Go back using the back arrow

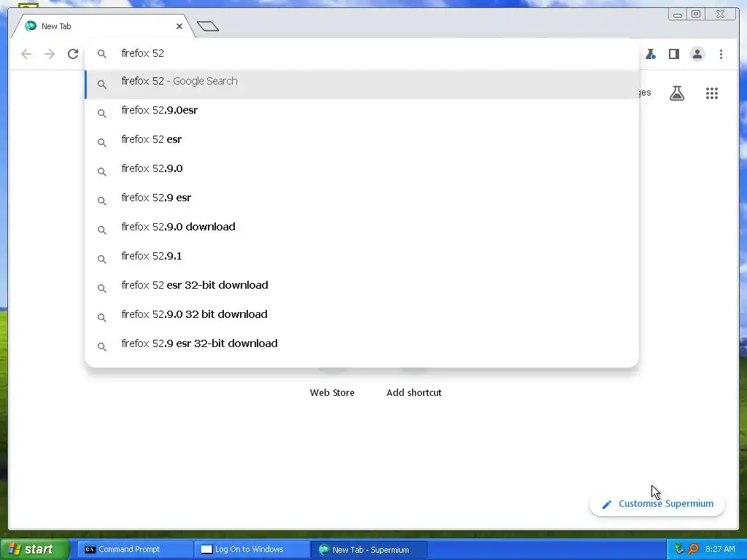pos(26,54)
